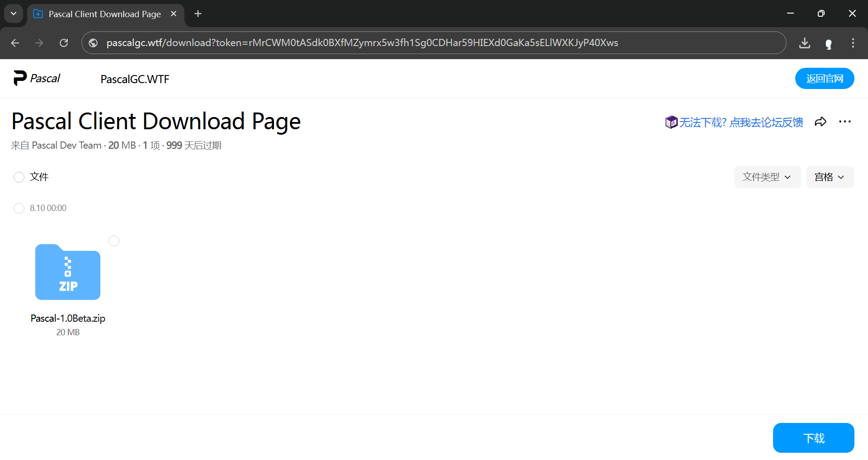
Task: Click the ZIP file thumbnail
Action: pos(68,272)
